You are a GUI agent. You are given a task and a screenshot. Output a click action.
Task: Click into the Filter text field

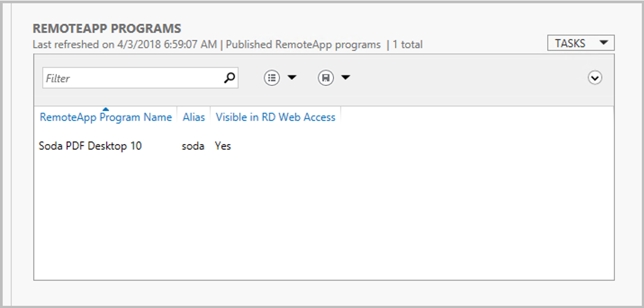(133, 78)
